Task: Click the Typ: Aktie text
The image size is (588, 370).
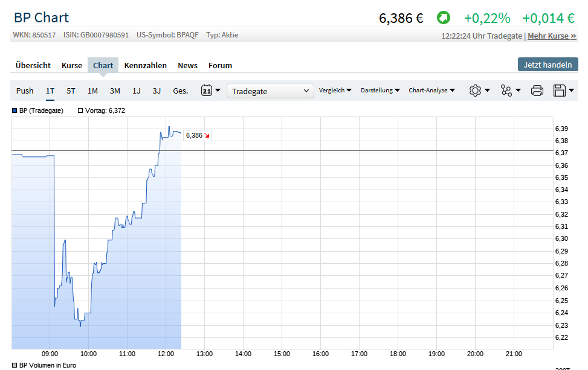Action: [x=222, y=35]
